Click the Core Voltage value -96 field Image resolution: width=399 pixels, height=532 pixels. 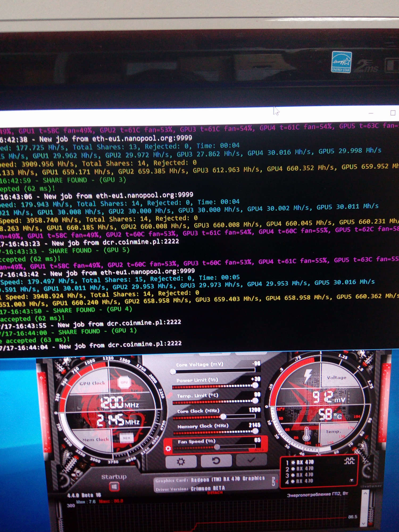[256, 363]
